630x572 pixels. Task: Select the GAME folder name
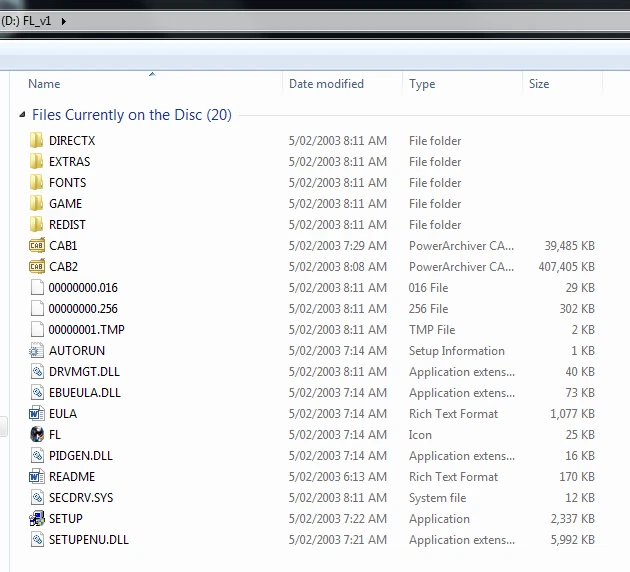(65, 204)
